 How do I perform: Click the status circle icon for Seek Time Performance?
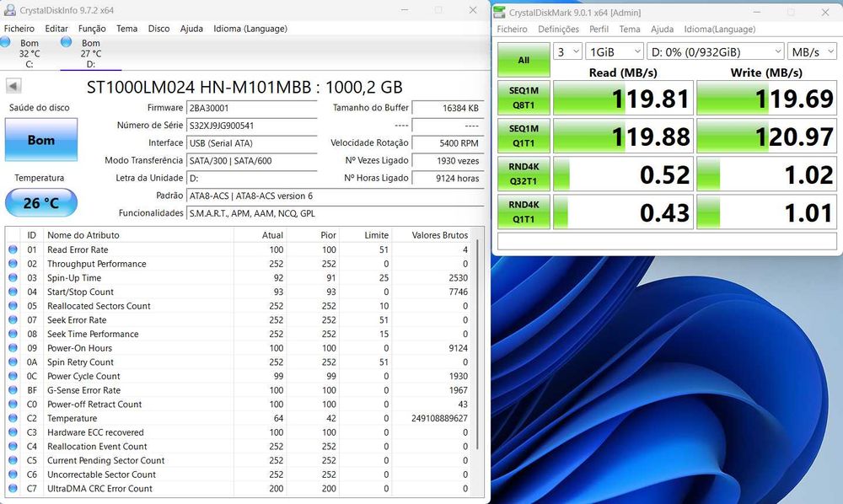tap(13, 333)
